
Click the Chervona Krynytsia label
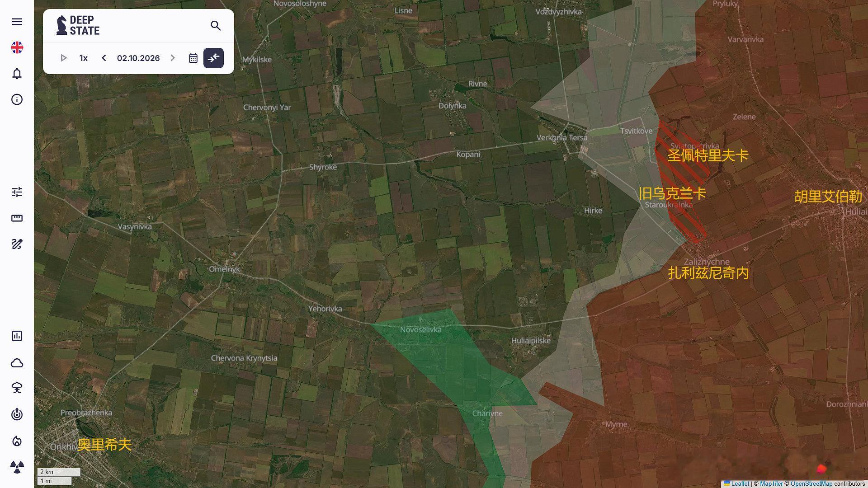coord(244,358)
